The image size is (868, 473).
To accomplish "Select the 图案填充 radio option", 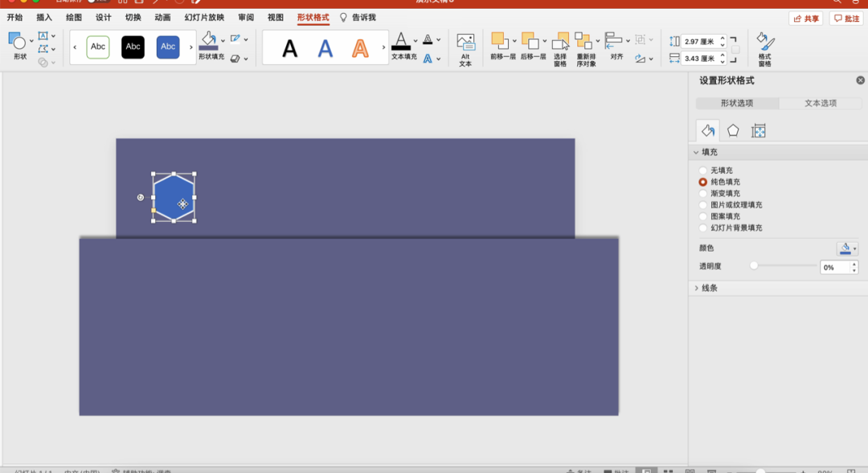I will pyautogui.click(x=703, y=216).
